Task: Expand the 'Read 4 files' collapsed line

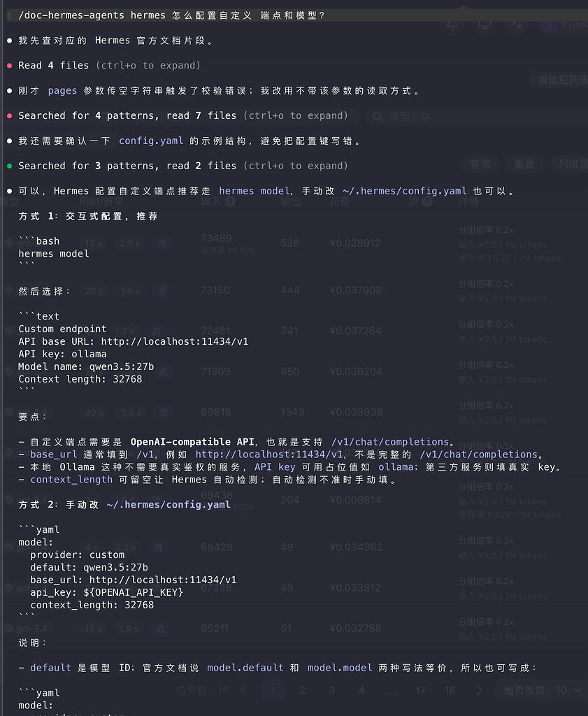Action: tap(109, 65)
